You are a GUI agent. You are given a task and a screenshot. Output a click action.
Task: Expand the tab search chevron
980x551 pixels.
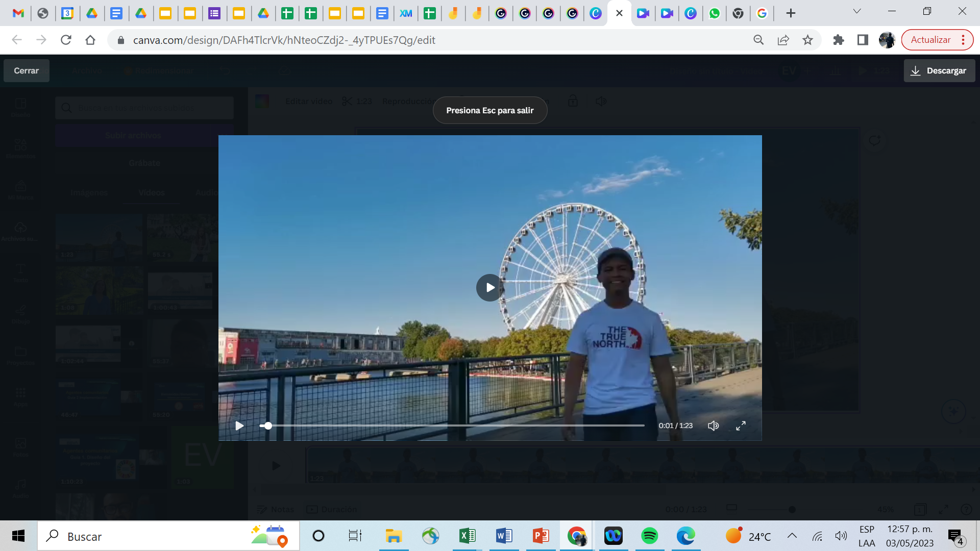pyautogui.click(x=857, y=11)
